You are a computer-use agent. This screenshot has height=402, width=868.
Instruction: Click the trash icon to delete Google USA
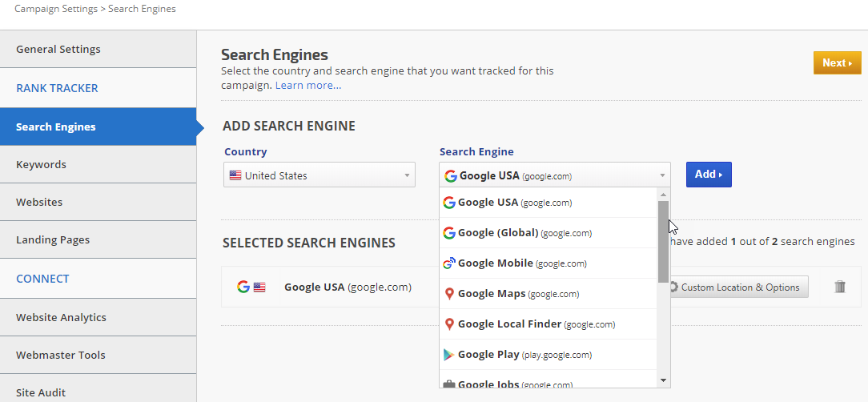(x=839, y=287)
